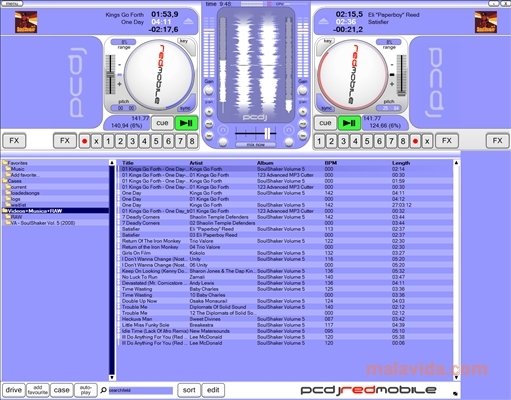The height and width of the screenshot is (400, 511).
Task: Open the FX button beside right X button
Action: [x=447, y=141]
